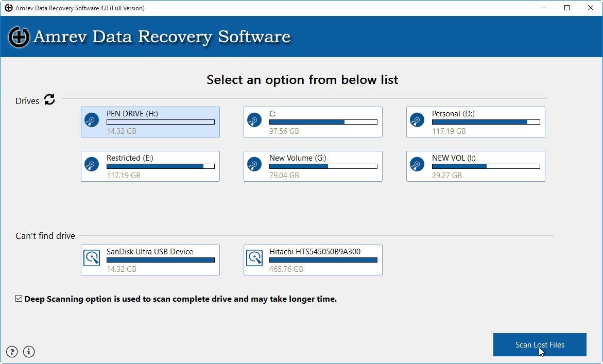Image resolution: width=603 pixels, height=364 pixels.
Task: Start scanning with Scan Lost Files
Action: point(540,345)
